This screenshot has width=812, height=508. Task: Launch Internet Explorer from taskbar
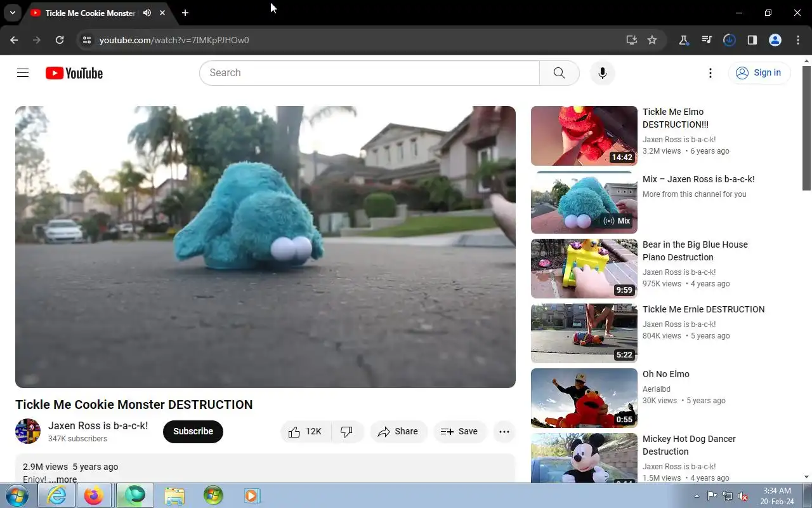tap(56, 495)
